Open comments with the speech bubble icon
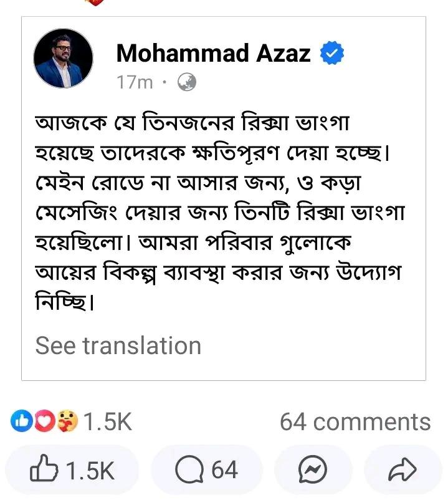The image size is (448, 500). click(x=189, y=469)
